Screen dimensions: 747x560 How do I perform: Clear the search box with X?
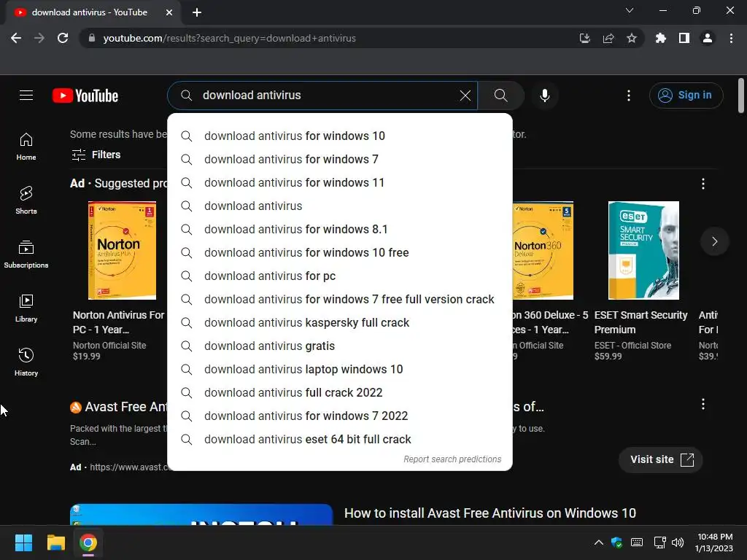465,96
